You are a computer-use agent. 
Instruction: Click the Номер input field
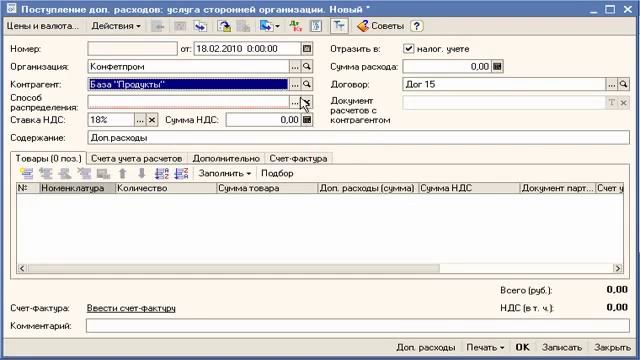132,49
